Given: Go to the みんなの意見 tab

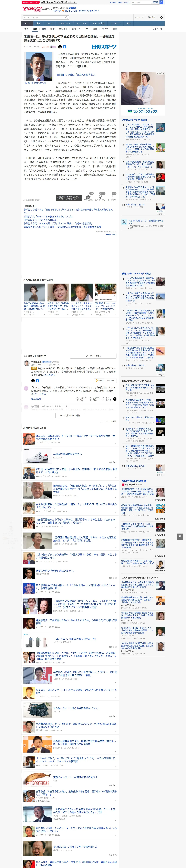Looking at the screenshot, I should point(99,24).
